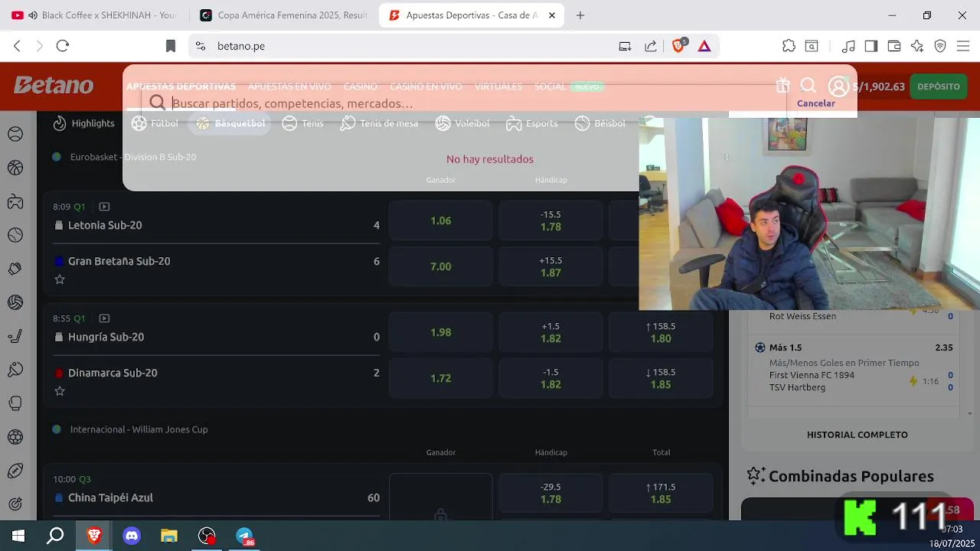Screen dimensions: 980x551
Task: Favorite the Hungría vs Dinamarca match star
Action: click(60, 391)
